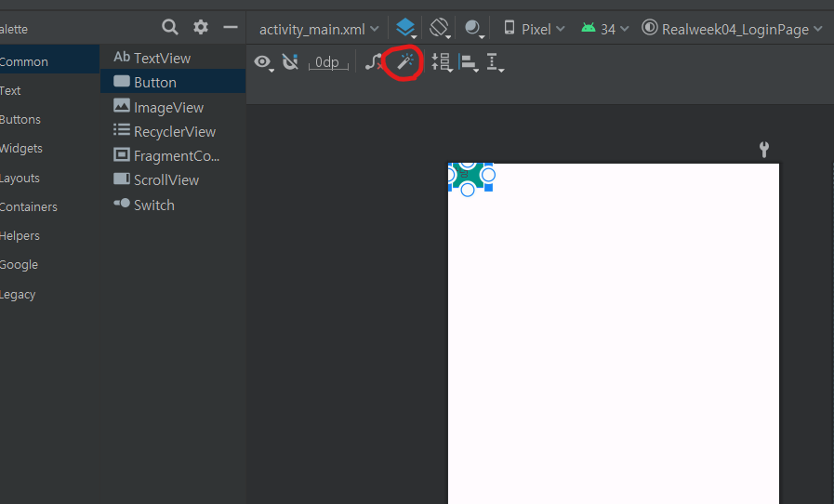Viewport: 834px width, 504px height.
Task: Open API 34 version dropdown
Action: point(604,29)
